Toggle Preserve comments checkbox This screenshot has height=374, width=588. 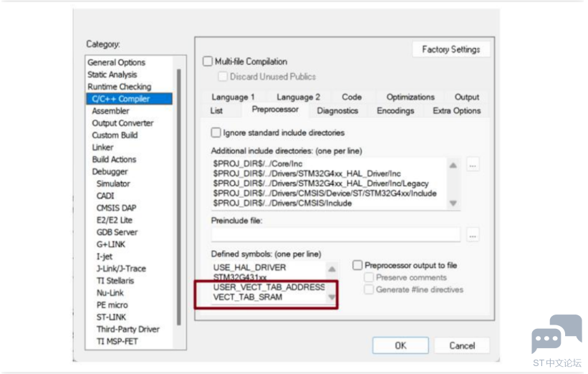point(369,277)
